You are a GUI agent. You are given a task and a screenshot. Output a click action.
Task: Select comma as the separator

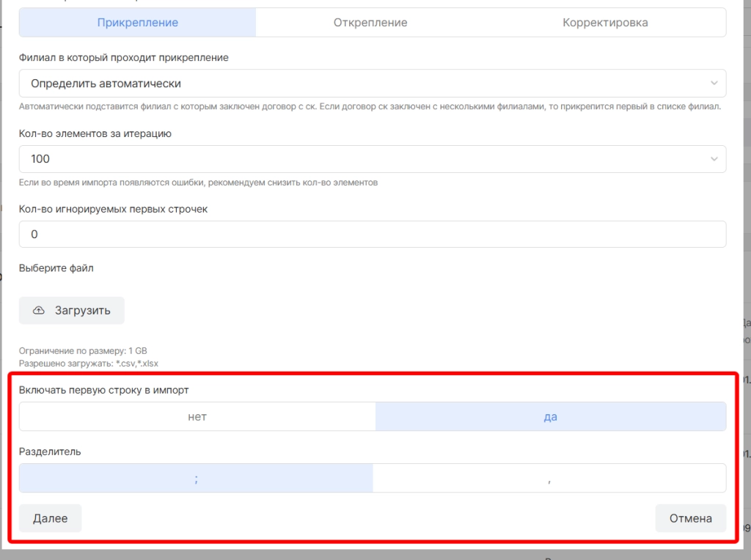click(549, 478)
